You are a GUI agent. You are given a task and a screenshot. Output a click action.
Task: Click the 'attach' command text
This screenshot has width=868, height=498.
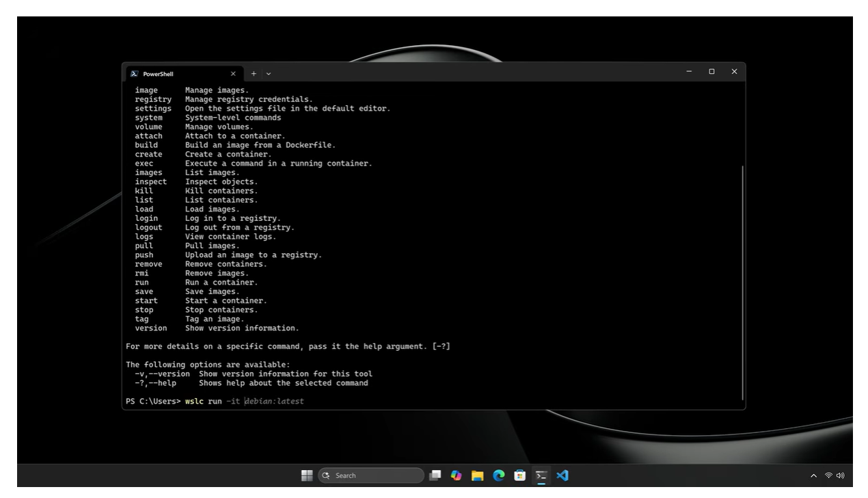(x=148, y=136)
